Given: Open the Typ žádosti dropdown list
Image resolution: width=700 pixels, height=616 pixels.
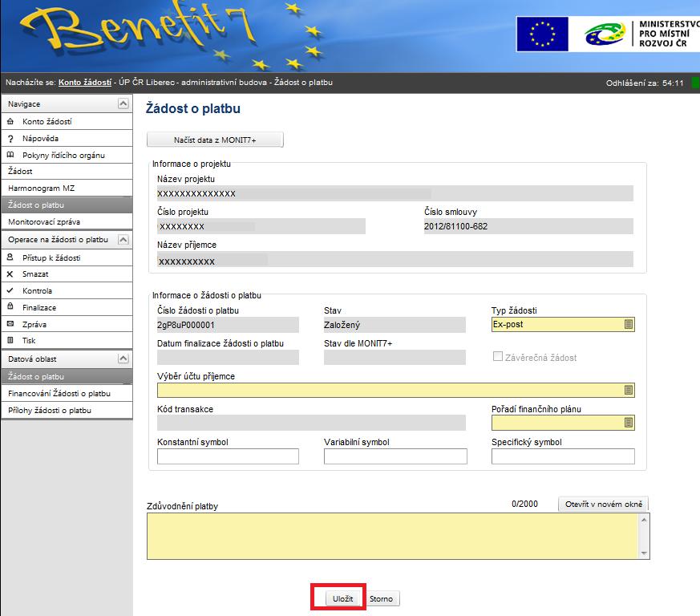Looking at the screenshot, I should 629,325.
